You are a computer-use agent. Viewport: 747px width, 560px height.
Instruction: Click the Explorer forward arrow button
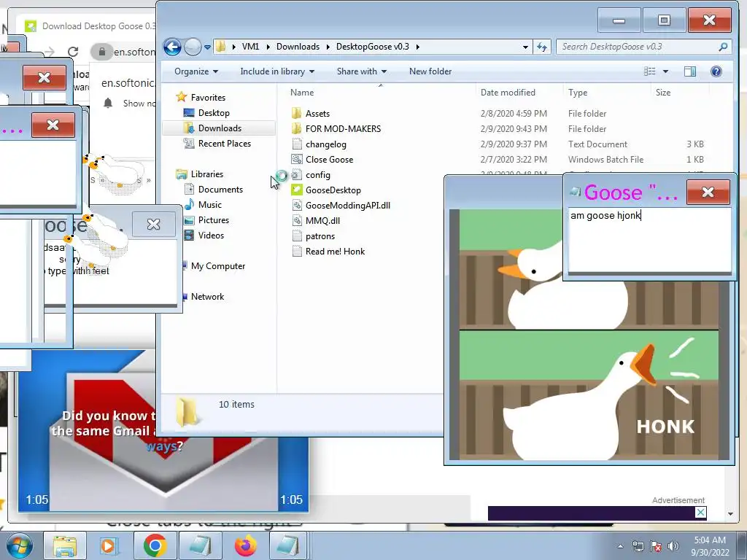click(x=193, y=47)
